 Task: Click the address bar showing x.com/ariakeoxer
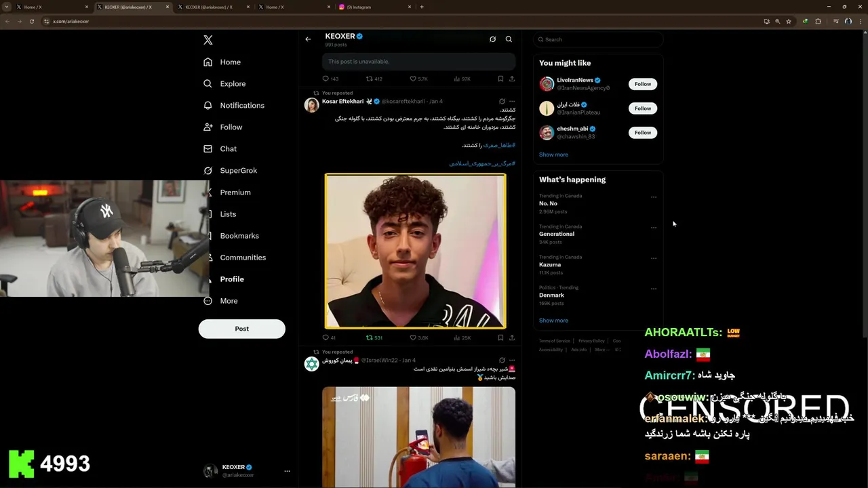point(400,21)
